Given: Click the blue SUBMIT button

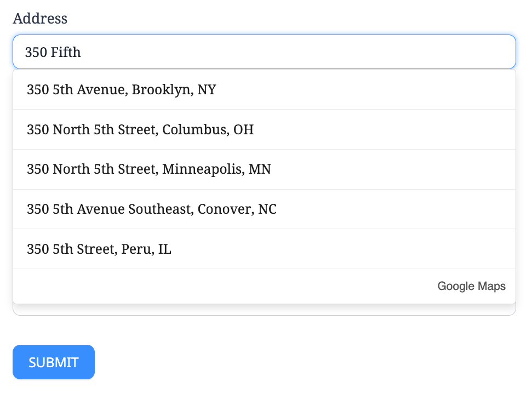Looking at the screenshot, I should [54, 362].
